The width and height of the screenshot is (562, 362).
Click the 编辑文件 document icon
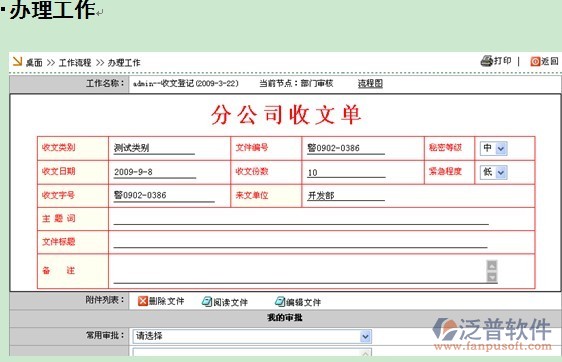pyautogui.click(x=280, y=302)
